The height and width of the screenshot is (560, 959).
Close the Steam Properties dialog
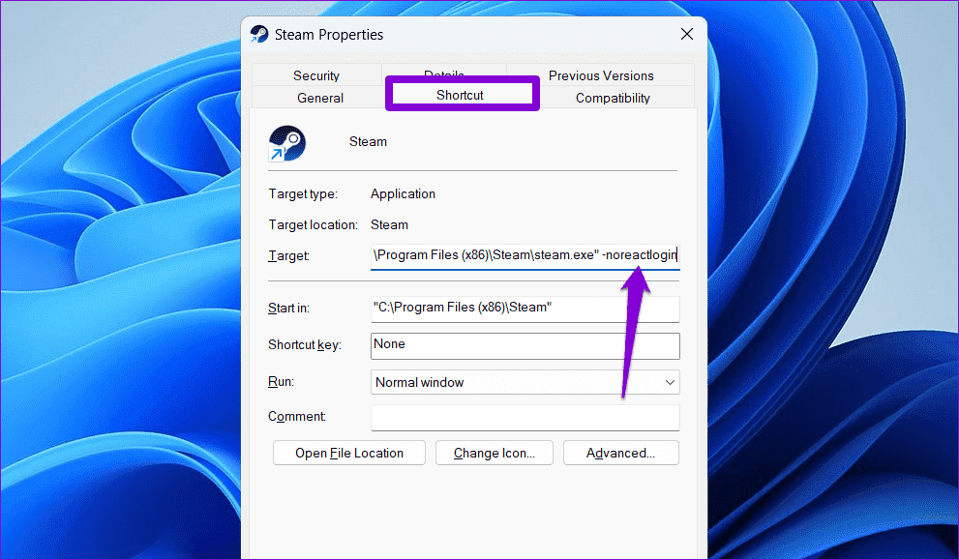687,34
